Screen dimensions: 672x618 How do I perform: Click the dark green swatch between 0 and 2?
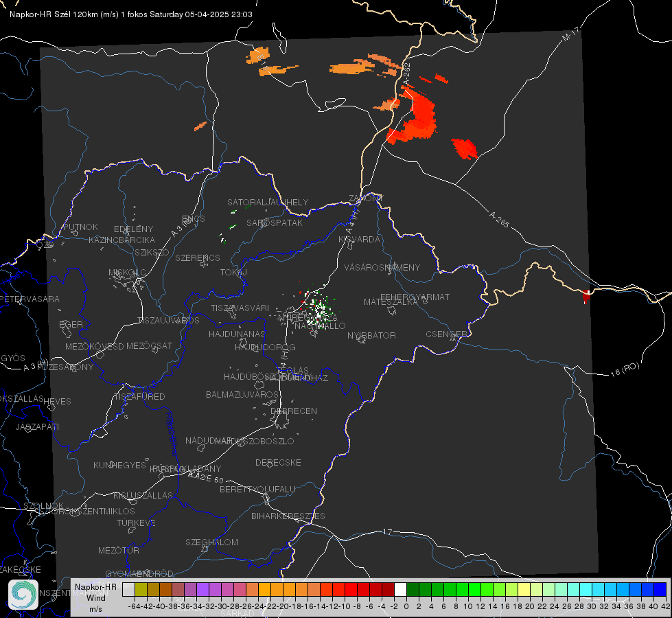(x=413, y=590)
